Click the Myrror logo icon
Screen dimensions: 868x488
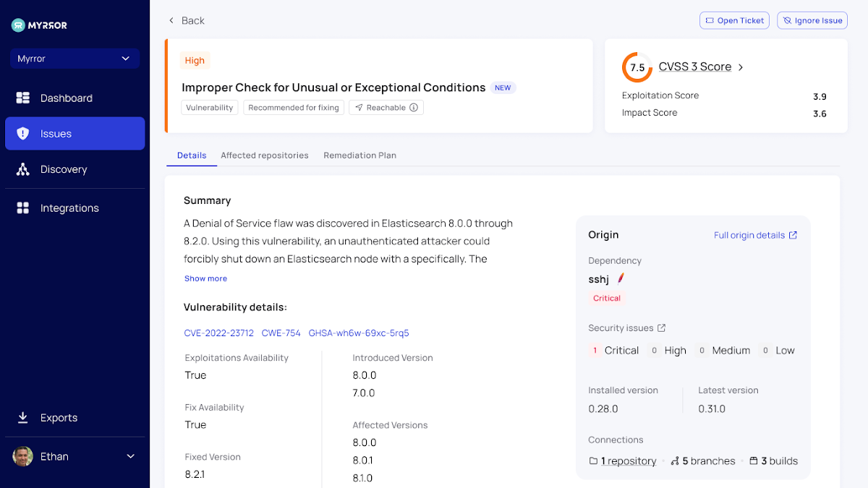pyautogui.click(x=18, y=25)
